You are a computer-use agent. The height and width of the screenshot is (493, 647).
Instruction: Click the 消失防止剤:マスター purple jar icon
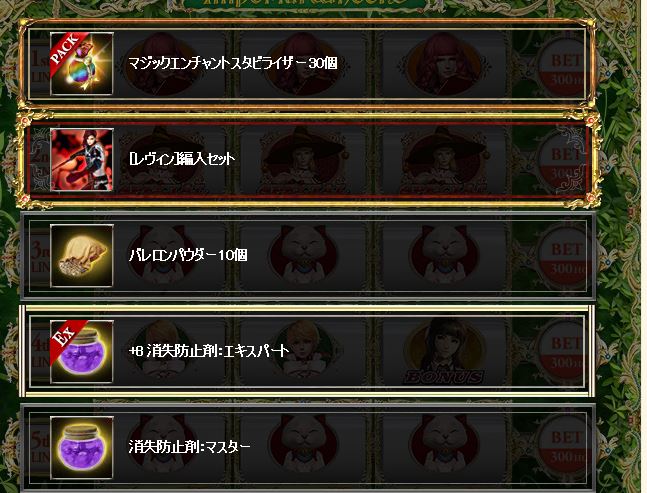coord(82,447)
